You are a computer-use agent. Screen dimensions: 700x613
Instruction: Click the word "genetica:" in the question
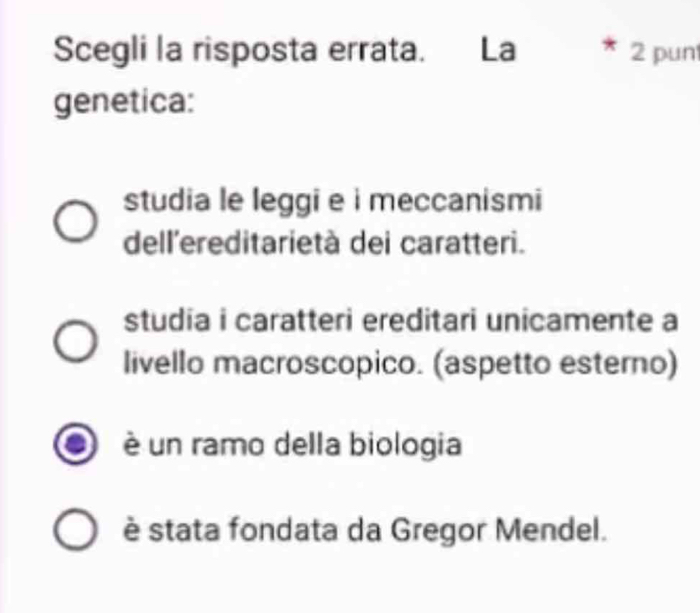click(123, 106)
